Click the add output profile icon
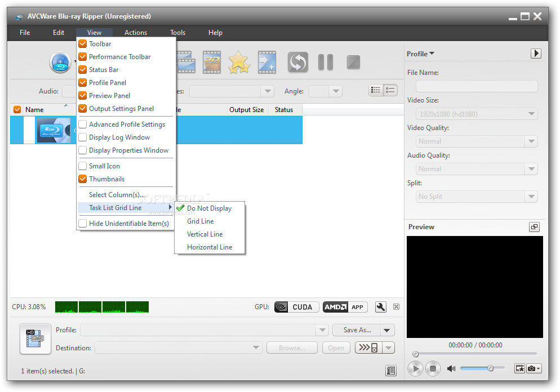This screenshot has height=392, width=560. (x=267, y=62)
